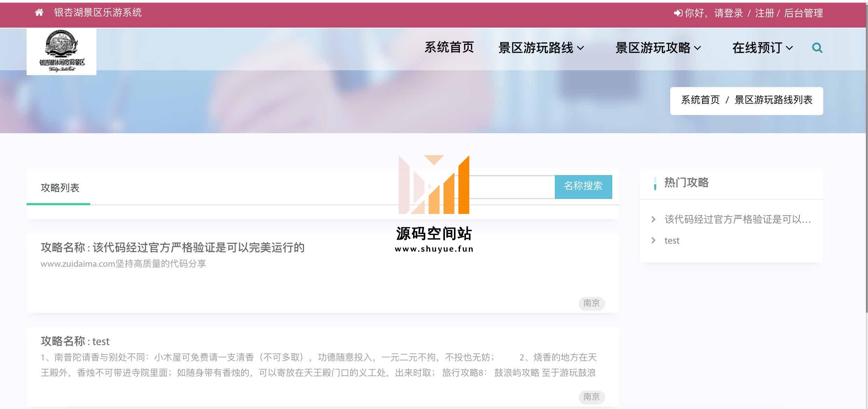Click the 热门攻略 sidebar heading
This screenshot has width=868, height=409.
[x=686, y=182]
